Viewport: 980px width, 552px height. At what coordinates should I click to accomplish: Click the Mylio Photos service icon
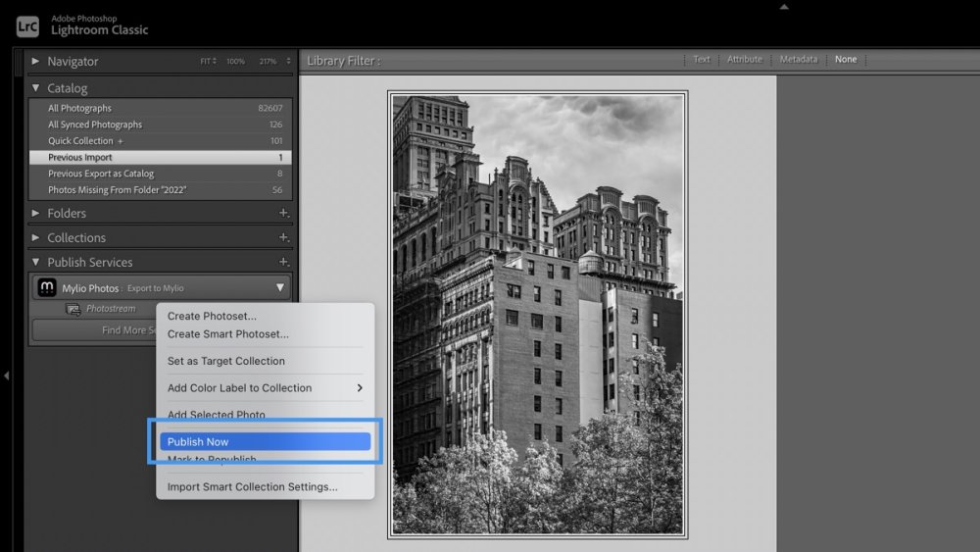(x=46, y=288)
